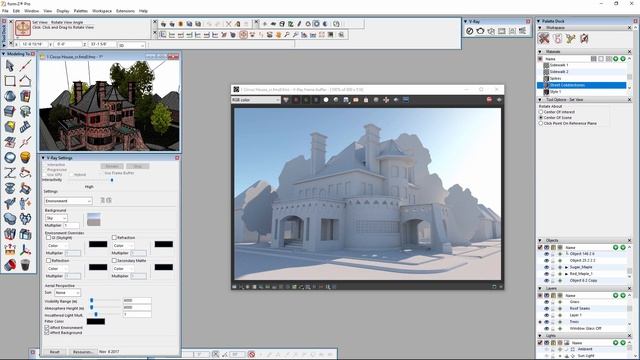Add new object with green plus in Objects
The width and height of the screenshot is (640, 360).
616,247
